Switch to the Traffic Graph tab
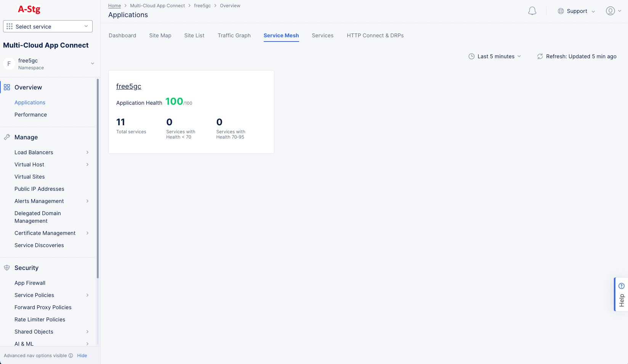The width and height of the screenshot is (628, 364). pyautogui.click(x=234, y=35)
